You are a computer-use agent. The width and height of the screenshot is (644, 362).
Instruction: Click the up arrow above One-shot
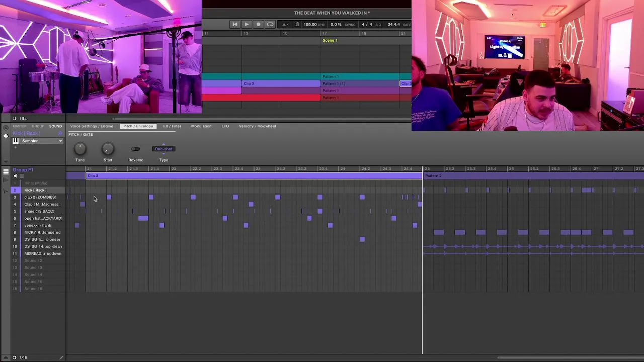(x=164, y=145)
